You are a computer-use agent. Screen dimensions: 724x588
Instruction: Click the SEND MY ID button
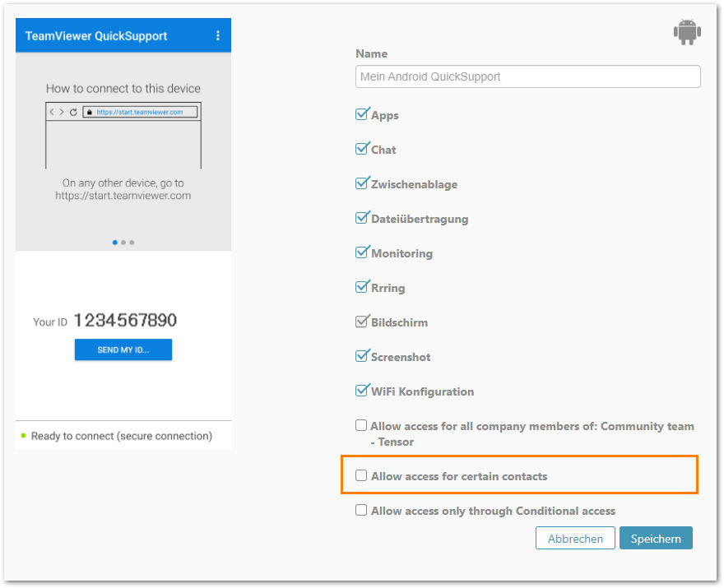pyautogui.click(x=123, y=350)
